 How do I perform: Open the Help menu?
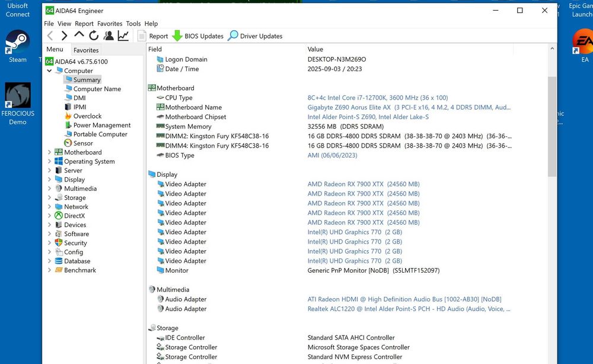click(151, 24)
